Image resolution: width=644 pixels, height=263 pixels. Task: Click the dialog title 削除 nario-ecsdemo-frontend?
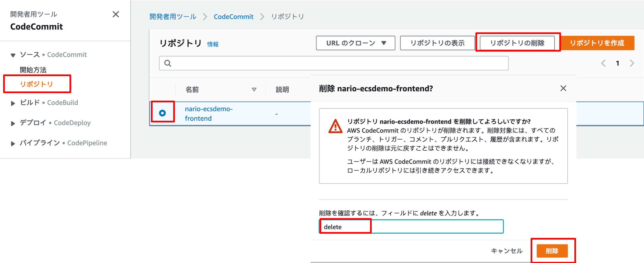tap(376, 88)
